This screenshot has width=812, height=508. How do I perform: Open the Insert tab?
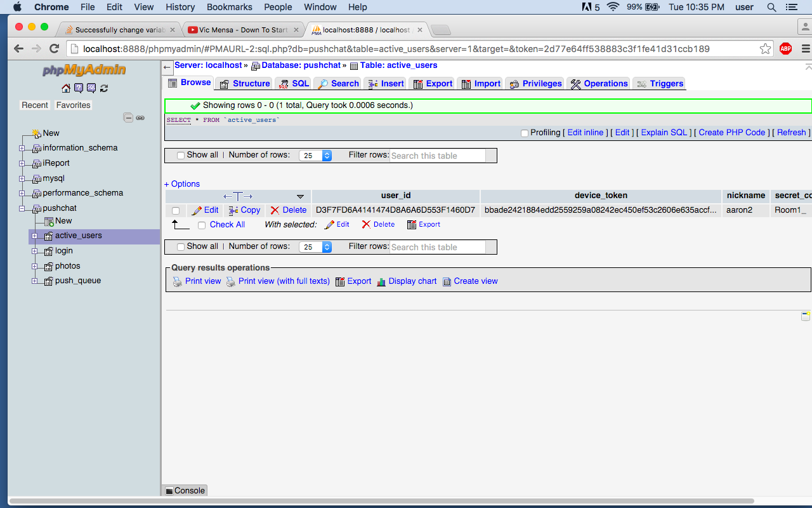point(385,84)
